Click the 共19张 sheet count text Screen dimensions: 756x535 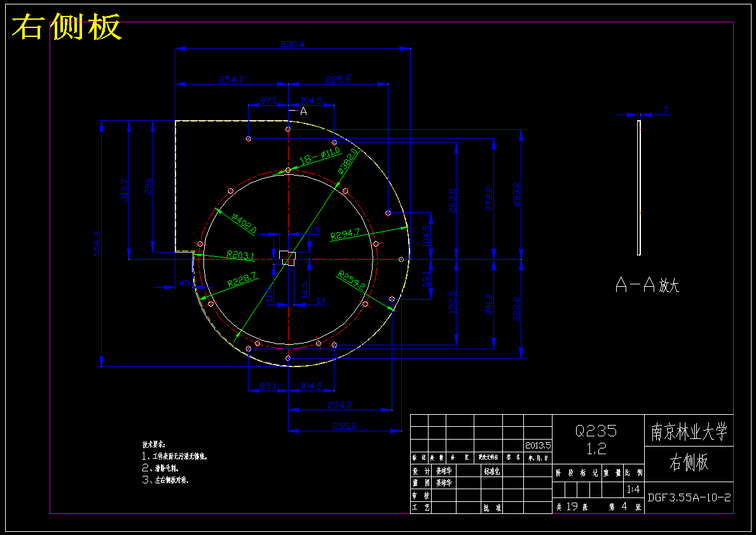(572, 507)
